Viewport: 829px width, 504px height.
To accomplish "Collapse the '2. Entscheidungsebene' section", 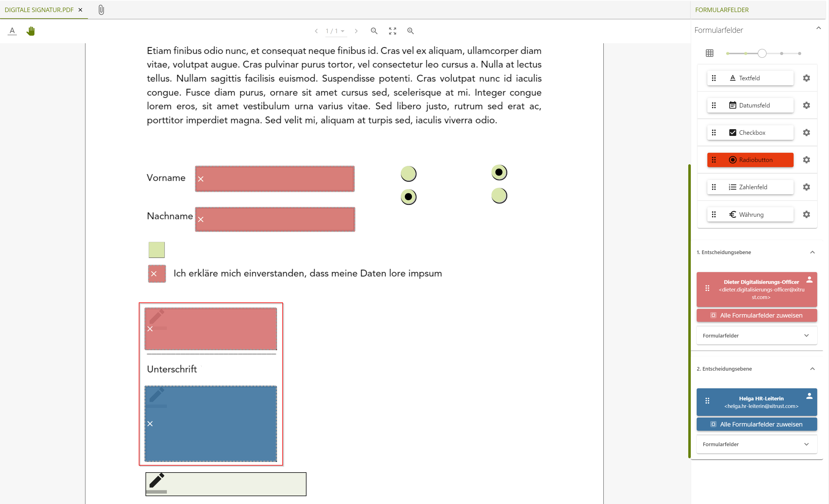I will [813, 368].
